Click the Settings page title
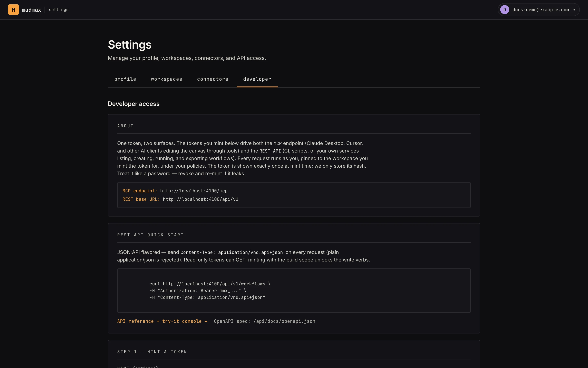588x368 pixels. [x=130, y=45]
